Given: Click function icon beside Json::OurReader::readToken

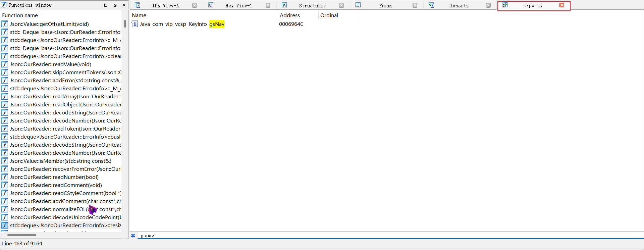Looking at the screenshot, I should click(5, 129).
